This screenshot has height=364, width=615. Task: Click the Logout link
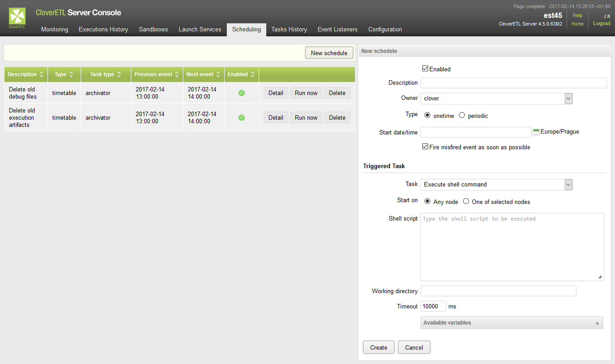(602, 23)
